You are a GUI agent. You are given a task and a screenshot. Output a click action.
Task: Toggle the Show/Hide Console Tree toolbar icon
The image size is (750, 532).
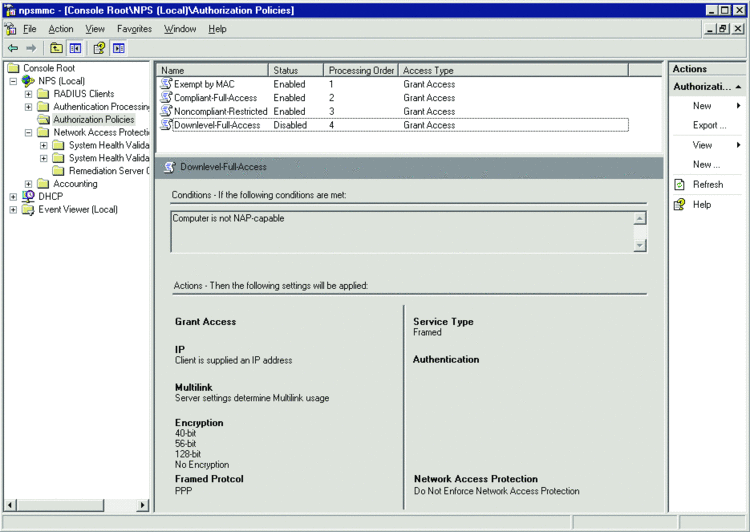75,48
